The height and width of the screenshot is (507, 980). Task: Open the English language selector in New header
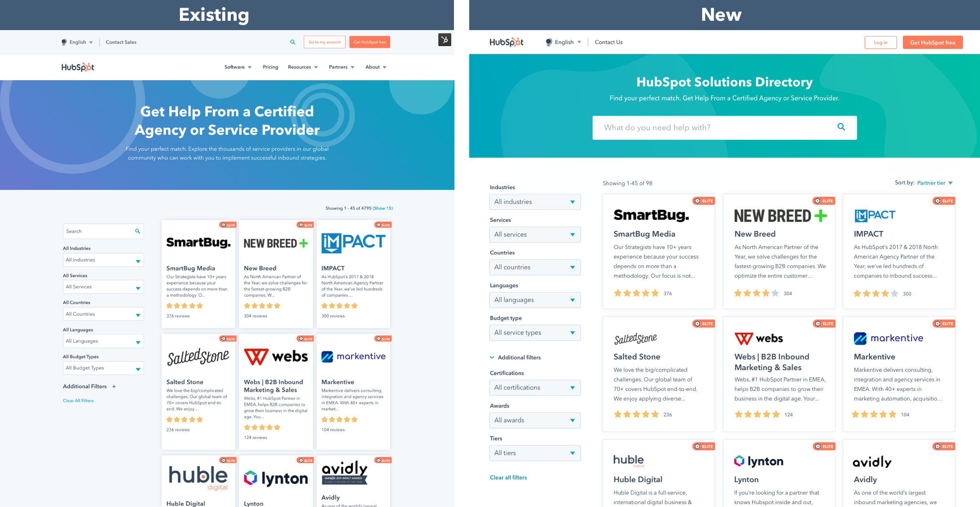(564, 42)
